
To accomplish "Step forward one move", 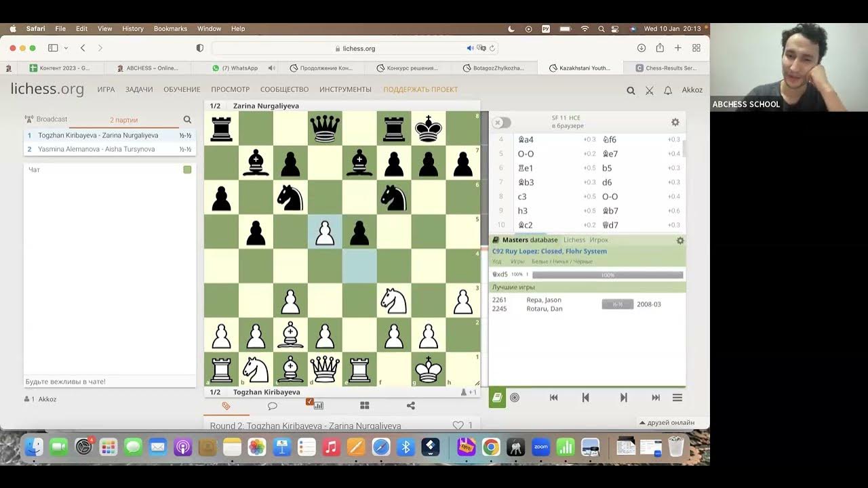I will tap(623, 398).
